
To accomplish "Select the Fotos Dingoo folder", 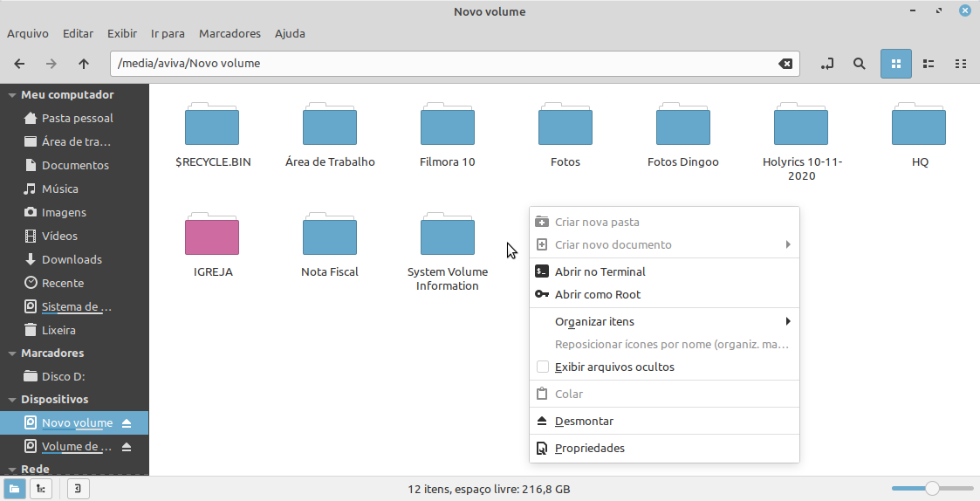I will (683, 135).
